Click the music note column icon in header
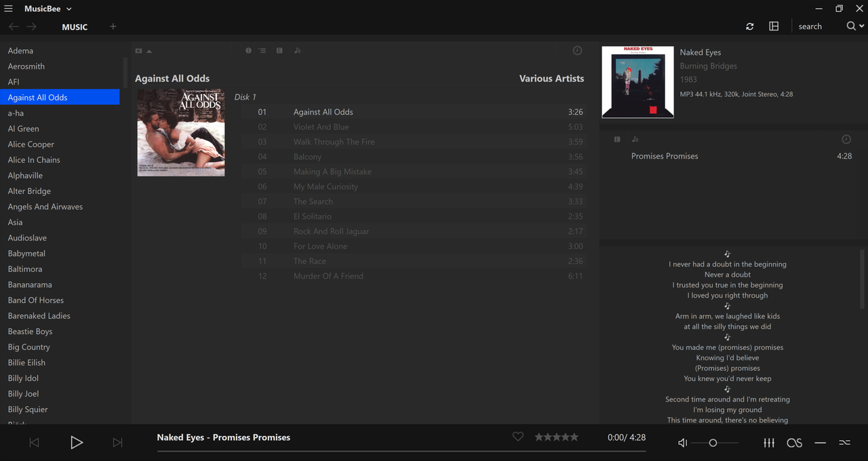This screenshot has width=868, height=461. pos(297,51)
